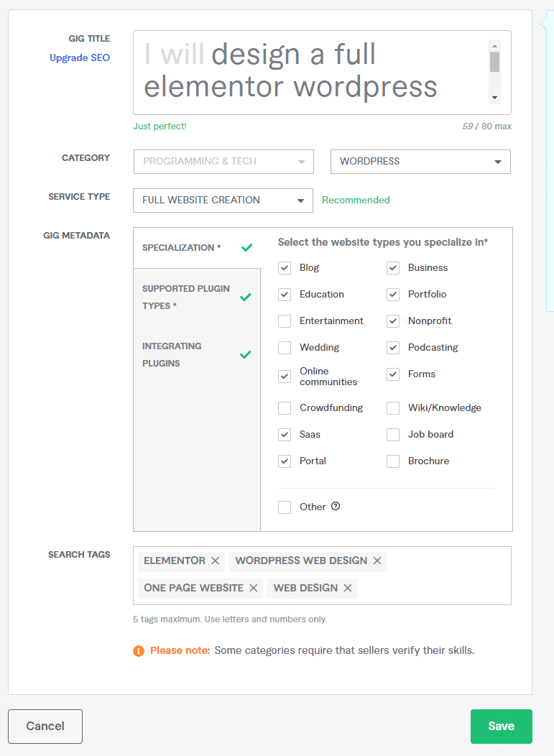Viewport: 554px width, 756px height.
Task: Click the gig title scrollbar thumb
Action: pyautogui.click(x=494, y=62)
